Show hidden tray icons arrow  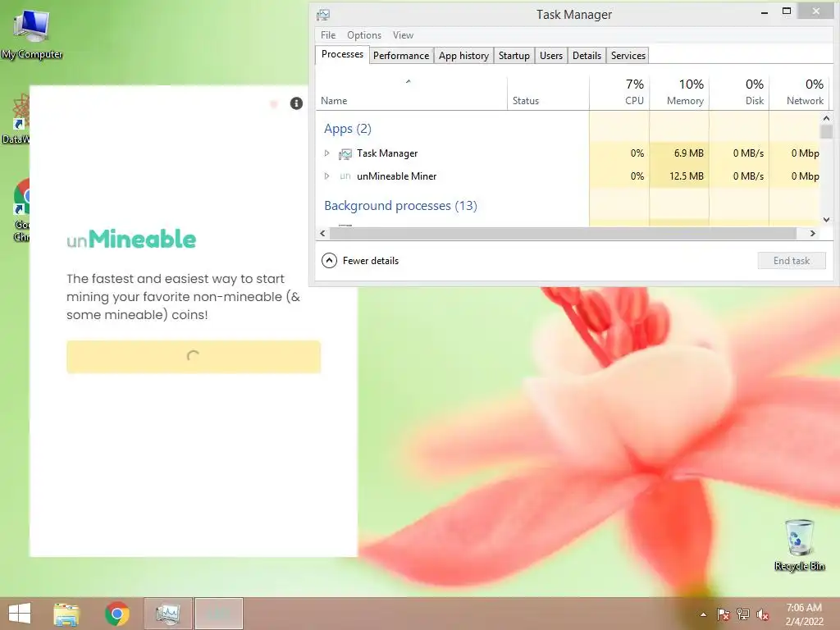(703, 614)
